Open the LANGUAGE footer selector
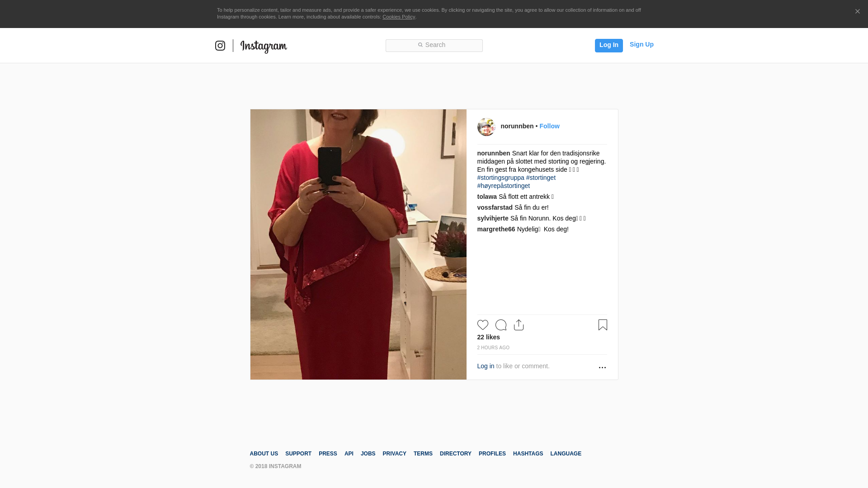 tap(566, 454)
